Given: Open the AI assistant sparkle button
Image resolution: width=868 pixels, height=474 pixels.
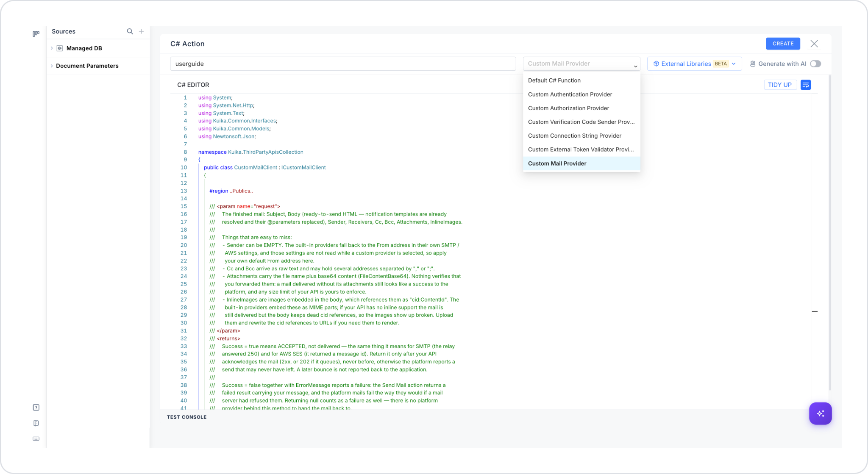Looking at the screenshot, I should [820, 413].
